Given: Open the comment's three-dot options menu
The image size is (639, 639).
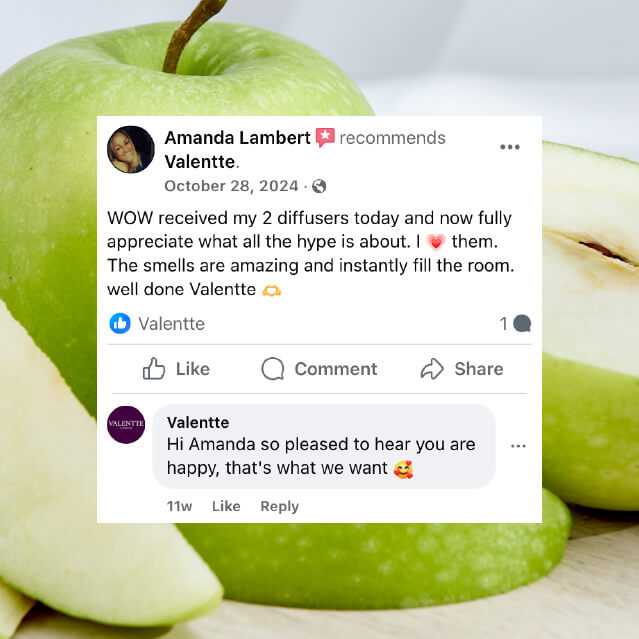Looking at the screenshot, I should pos(518,446).
